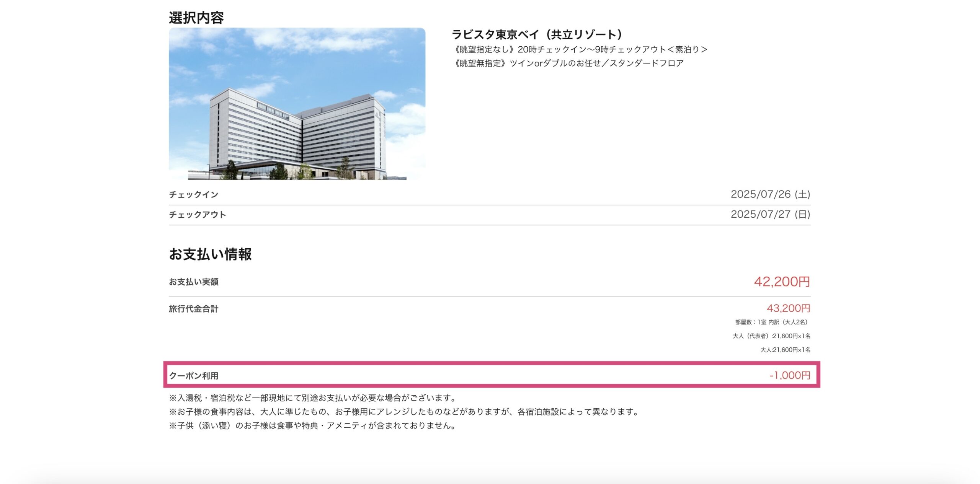Select the 選択内容 section heading
Viewport: 980px width, 484px height.
[196, 18]
